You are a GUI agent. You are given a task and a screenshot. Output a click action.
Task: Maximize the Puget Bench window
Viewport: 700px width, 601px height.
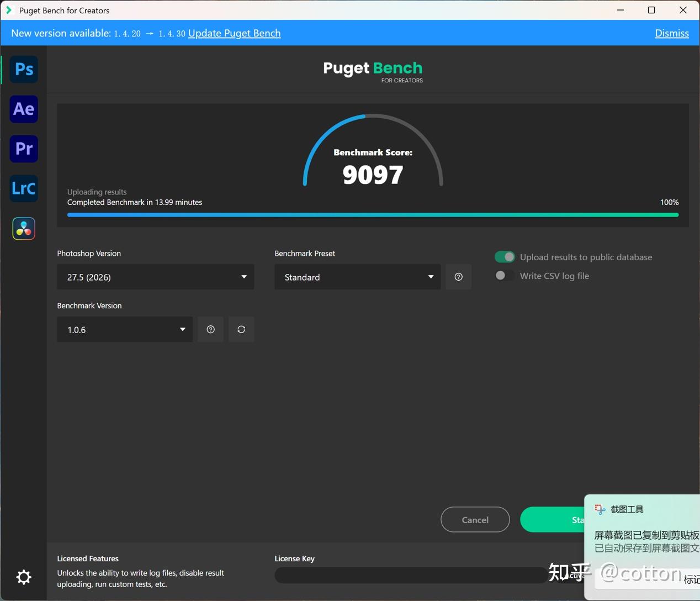pyautogui.click(x=651, y=10)
